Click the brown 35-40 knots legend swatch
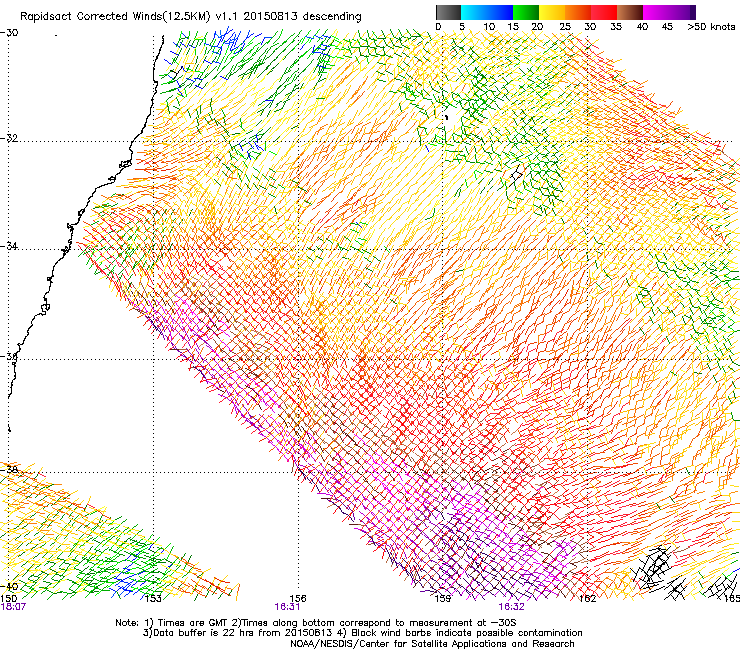The width and height of the screenshot is (740, 650). click(x=630, y=12)
